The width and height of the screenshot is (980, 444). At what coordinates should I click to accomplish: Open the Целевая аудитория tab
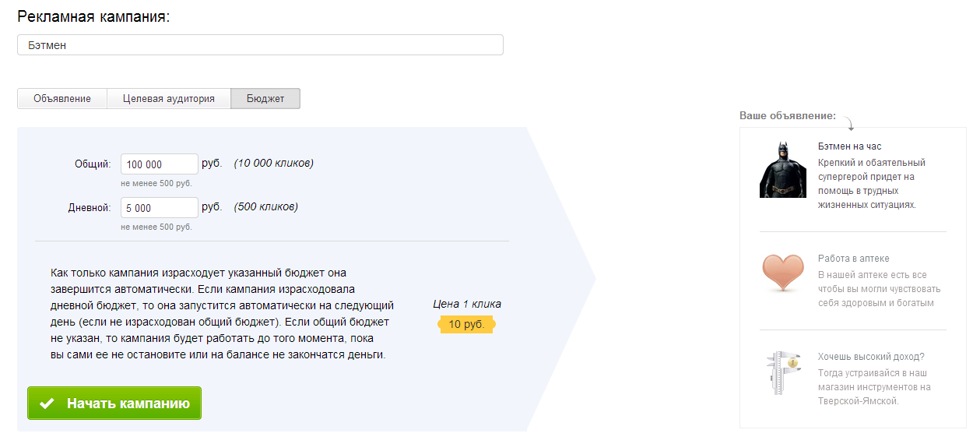coord(169,99)
